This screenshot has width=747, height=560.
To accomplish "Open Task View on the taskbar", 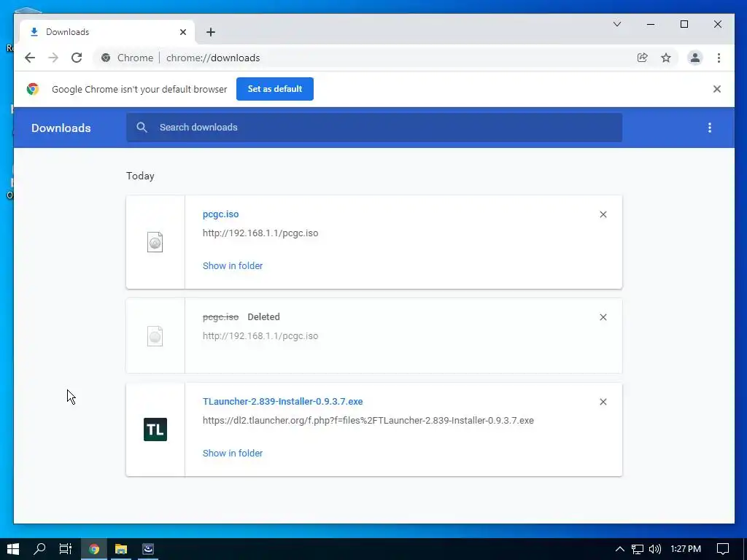I will tap(65, 549).
